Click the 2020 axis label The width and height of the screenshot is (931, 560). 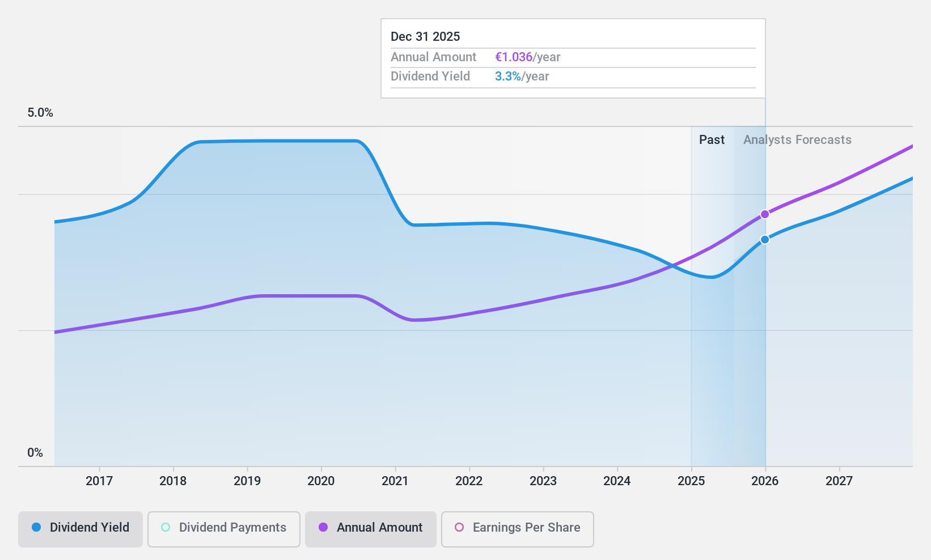pos(321,481)
